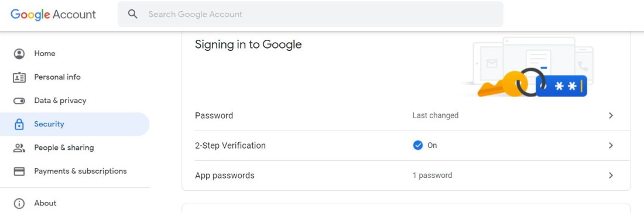Viewport: 644px width, 213px height.
Task: Click the 2-Step Verification blue checkmark
Action: [x=417, y=145]
